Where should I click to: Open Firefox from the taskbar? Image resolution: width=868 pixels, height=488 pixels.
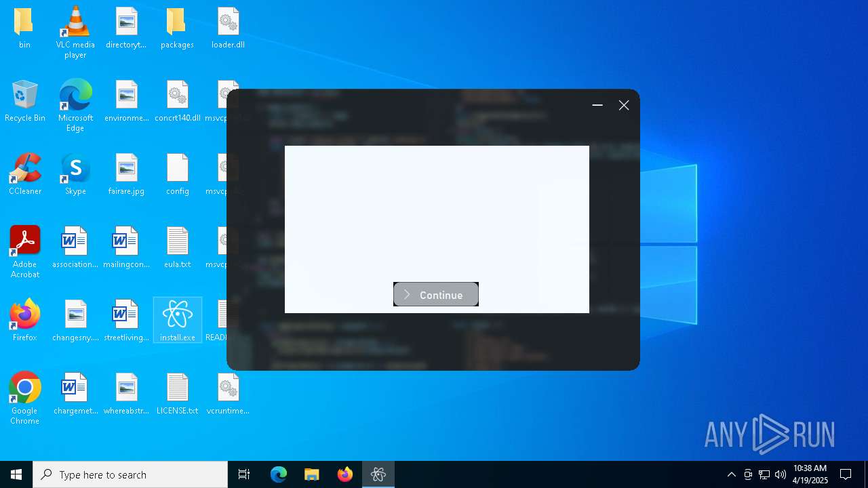345,474
